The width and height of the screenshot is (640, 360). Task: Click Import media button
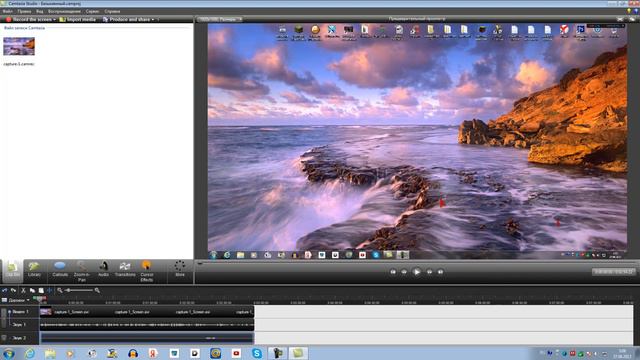tap(78, 19)
